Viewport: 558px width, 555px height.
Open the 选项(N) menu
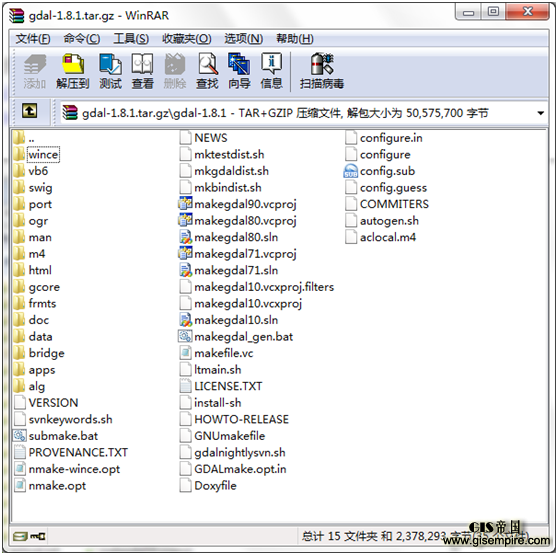pos(244,38)
